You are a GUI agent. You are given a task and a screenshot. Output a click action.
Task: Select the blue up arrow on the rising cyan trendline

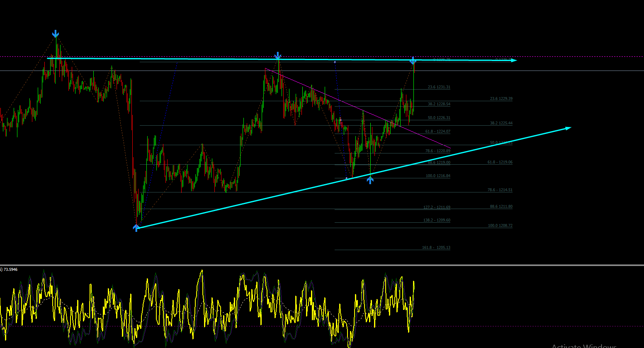[370, 180]
